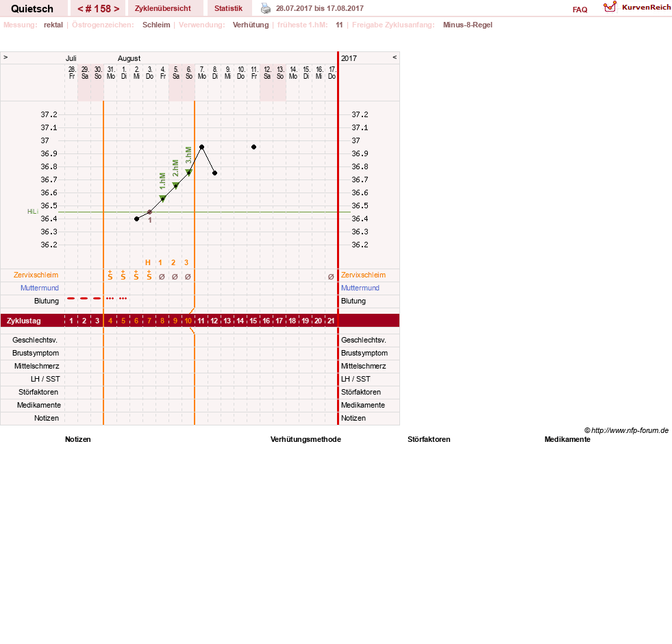This screenshot has height=644, width=672.
Task: Click the ø mucus symbol on day 8
Action: point(162,277)
